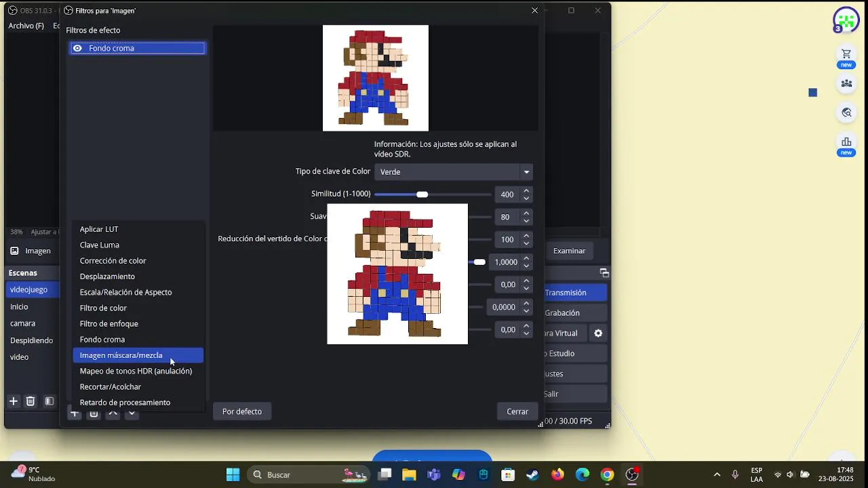Click Salir button in OBS controls
The image size is (868, 488).
575,394
